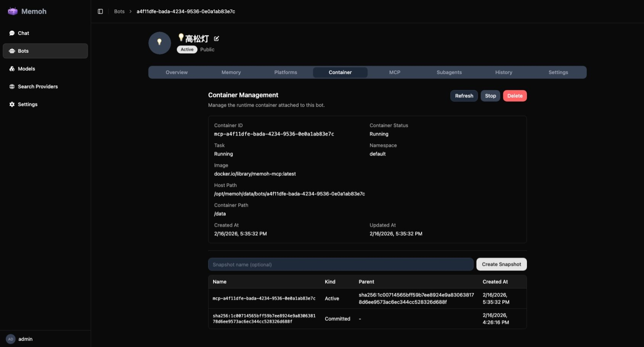
Task: Toggle the sidebar collapse icon
Action: 100,11
